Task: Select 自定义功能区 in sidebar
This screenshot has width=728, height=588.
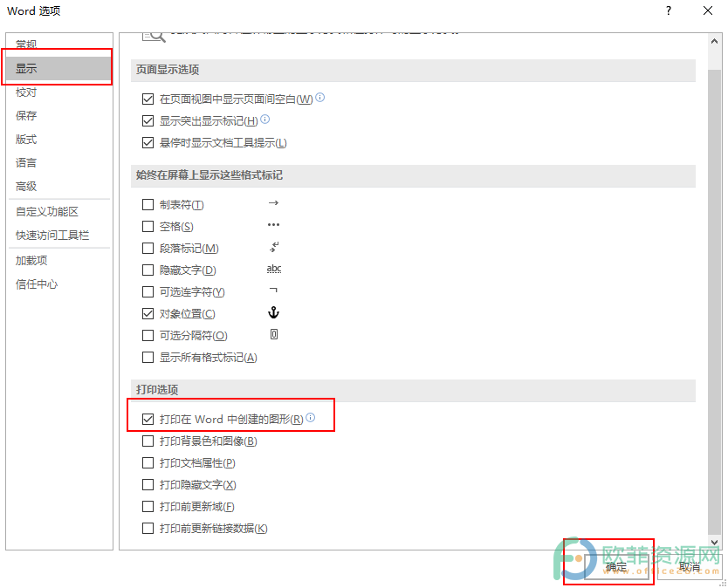Action: [58, 212]
